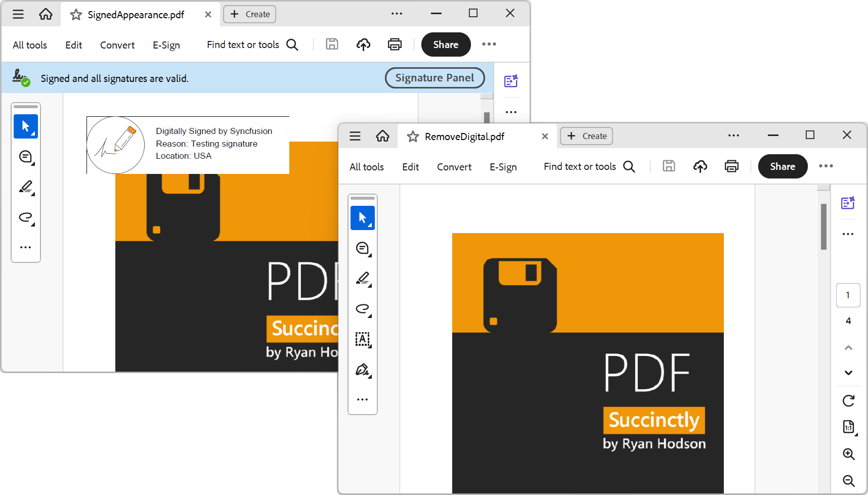Pick the Draw freehand tool

[363, 309]
